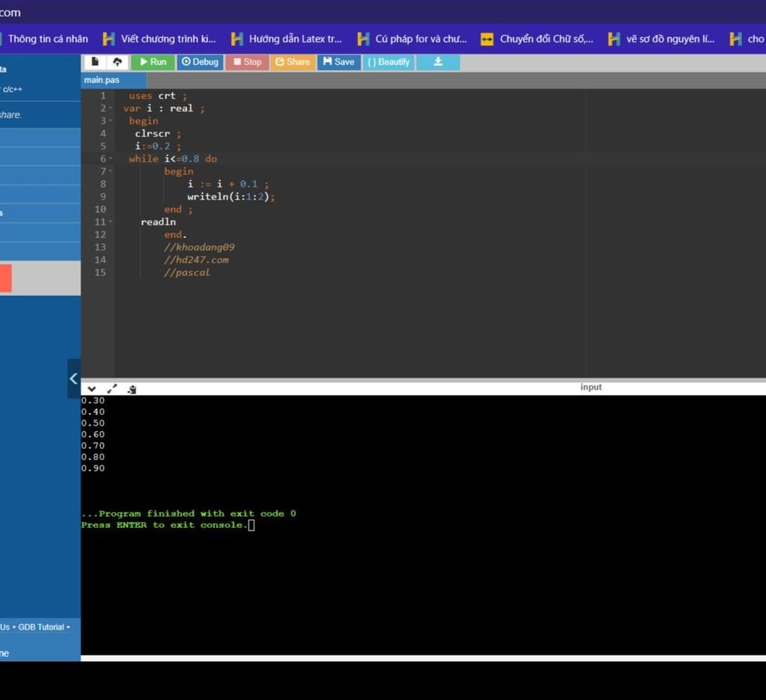Click the console copy/clear icon

pos(132,390)
